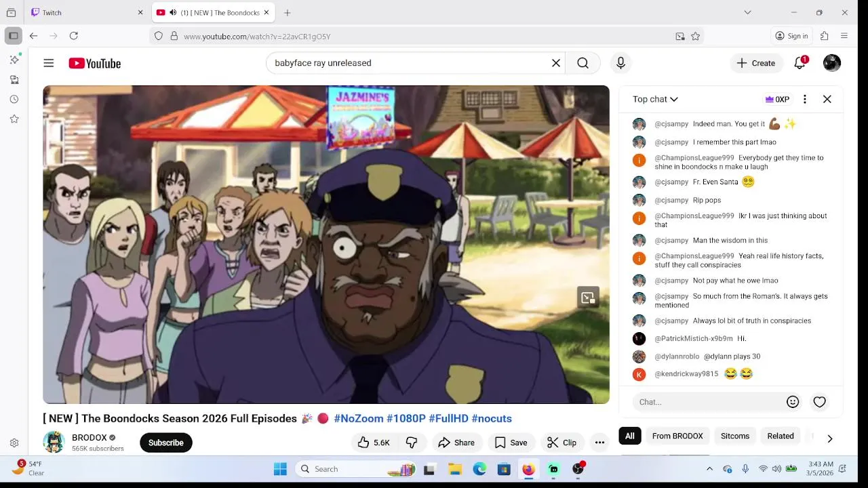Pop out video with the overlay icon

point(588,298)
